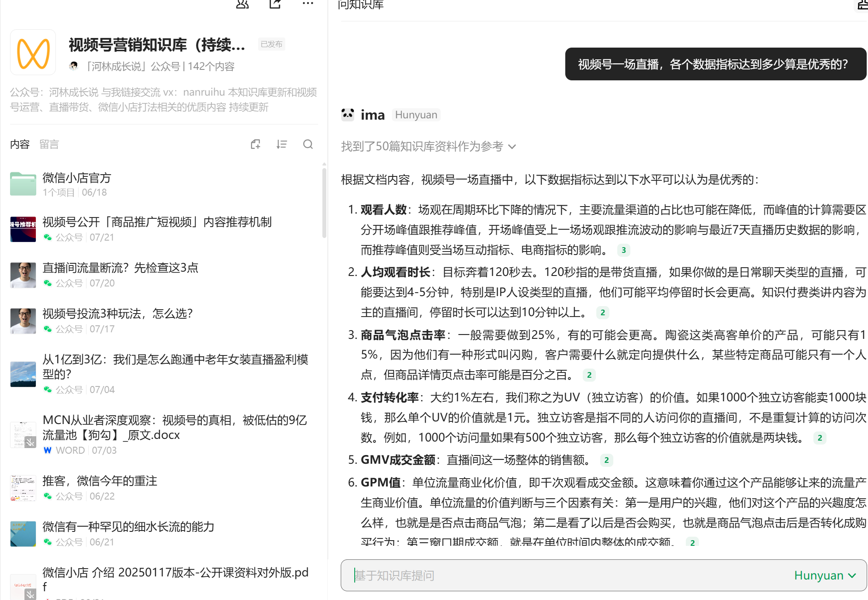Open the members icon above the knowledge base

[x=242, y=4]
